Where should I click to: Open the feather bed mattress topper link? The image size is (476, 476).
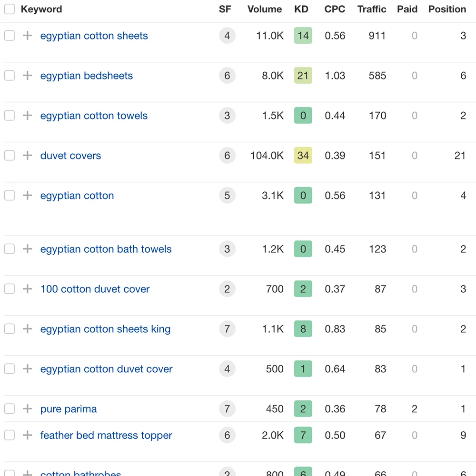pyautogui.click(x=106, y=435)
